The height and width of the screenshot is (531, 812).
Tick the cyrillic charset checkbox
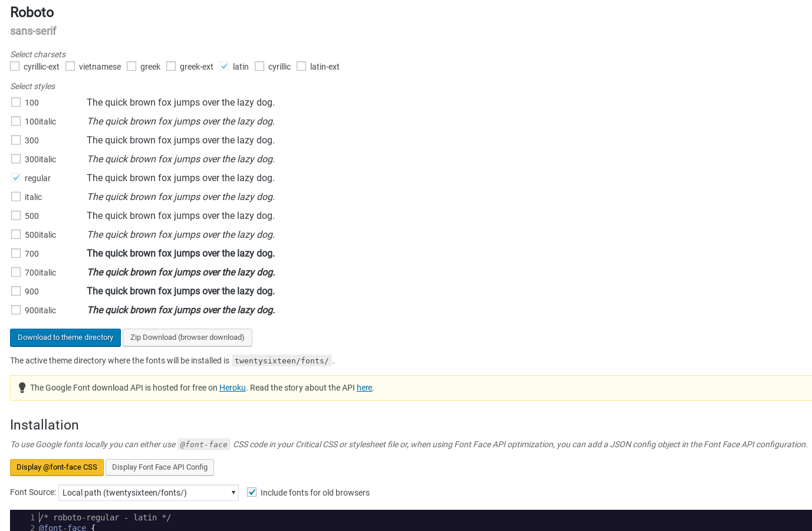pyautogui.click(x=259, y=66)
